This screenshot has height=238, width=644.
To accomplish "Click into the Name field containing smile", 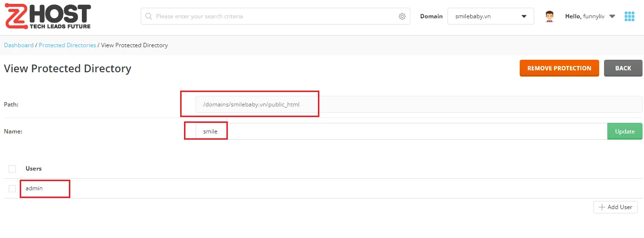I will (x=401, y=132).
